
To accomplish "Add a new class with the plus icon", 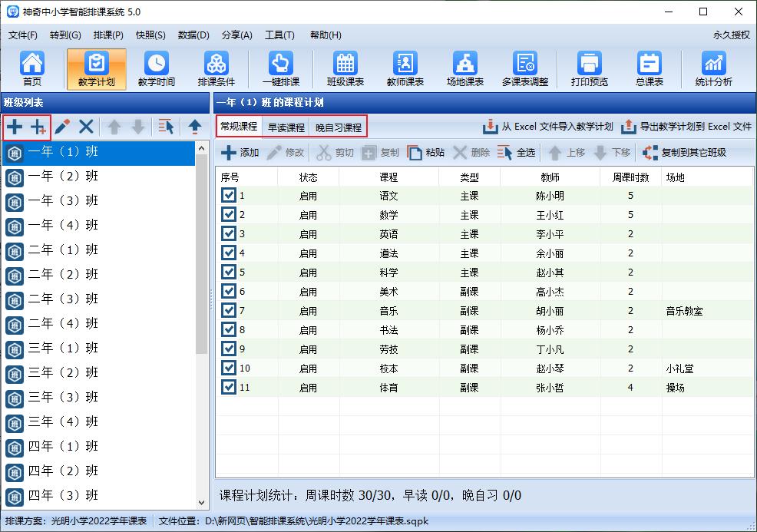I will click(x=15, y=127).
